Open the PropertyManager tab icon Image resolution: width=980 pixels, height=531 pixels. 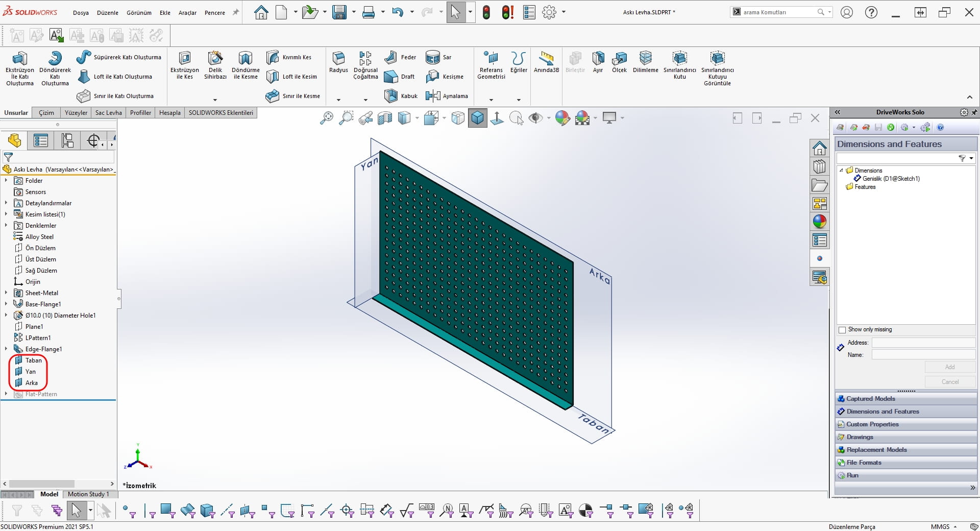point(40,140)
